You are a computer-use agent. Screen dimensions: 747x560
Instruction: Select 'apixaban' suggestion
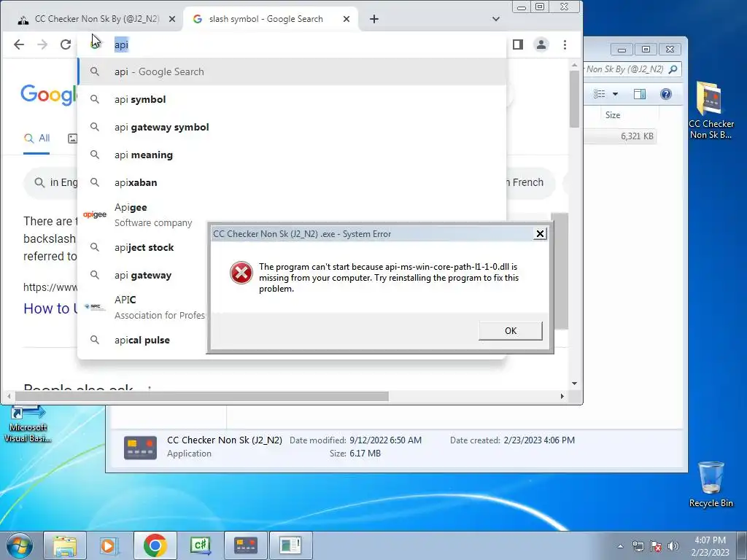tap(292, 182)
